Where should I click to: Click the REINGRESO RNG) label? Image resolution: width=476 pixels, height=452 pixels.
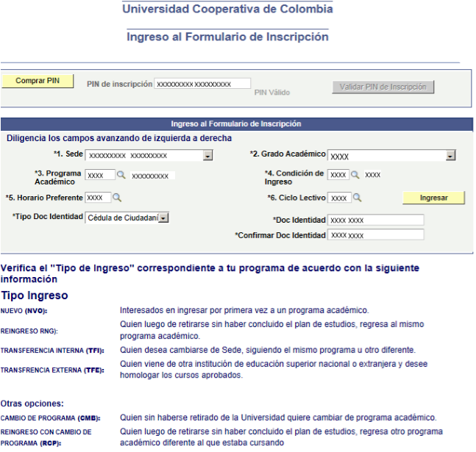[29, 331]
